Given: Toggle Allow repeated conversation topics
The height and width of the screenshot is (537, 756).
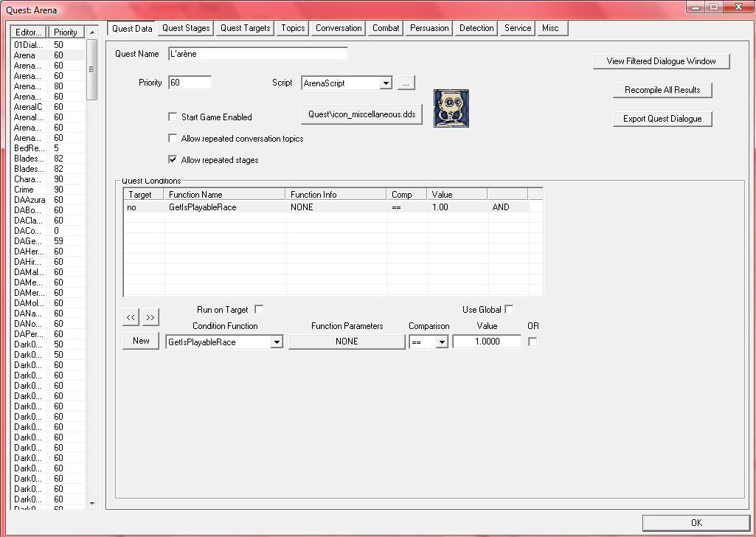Looking at the screenshot, I should [x=173, y=139].
